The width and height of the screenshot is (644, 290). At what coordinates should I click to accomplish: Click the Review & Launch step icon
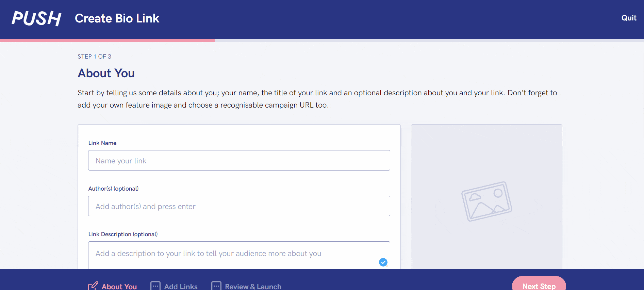216,286
